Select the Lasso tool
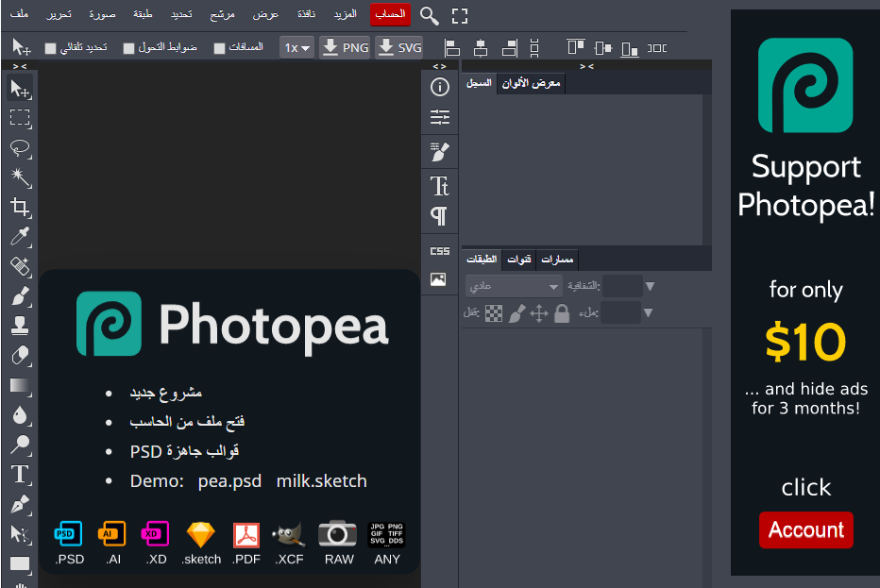This screenshot has width=880, height=588. [x=20, y=148]
